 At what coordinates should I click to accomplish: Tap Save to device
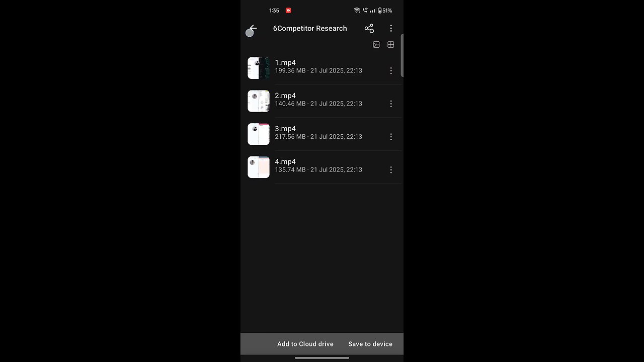click(x=370, y=344)
